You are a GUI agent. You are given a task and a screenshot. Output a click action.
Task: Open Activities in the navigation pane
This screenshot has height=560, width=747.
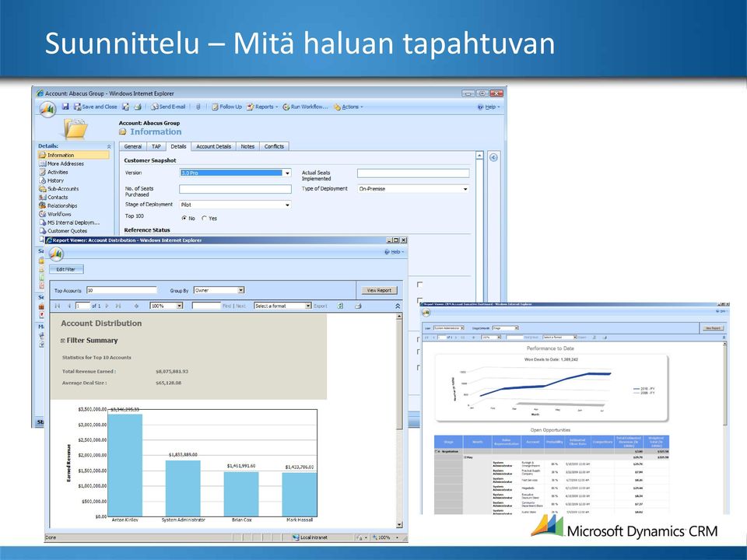pyautogui.click(x=54, y=172)
